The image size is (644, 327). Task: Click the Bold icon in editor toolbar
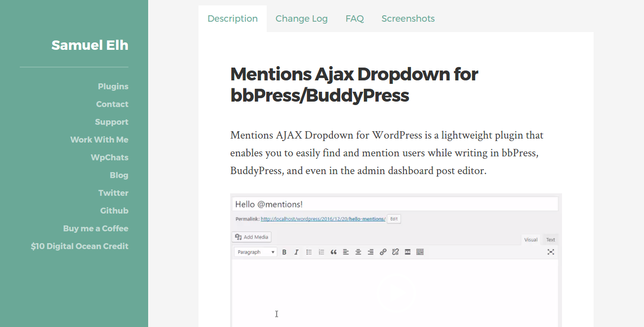point(284,252)
